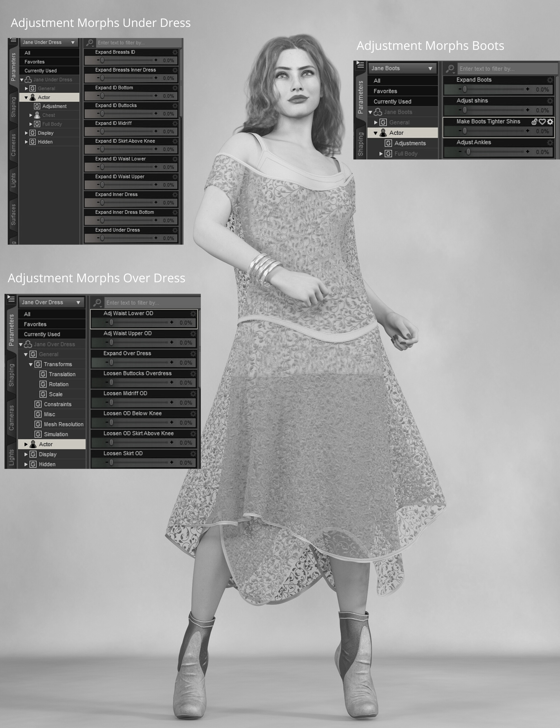Select Rotation in Over Dress tree

(x=59, y=384)
